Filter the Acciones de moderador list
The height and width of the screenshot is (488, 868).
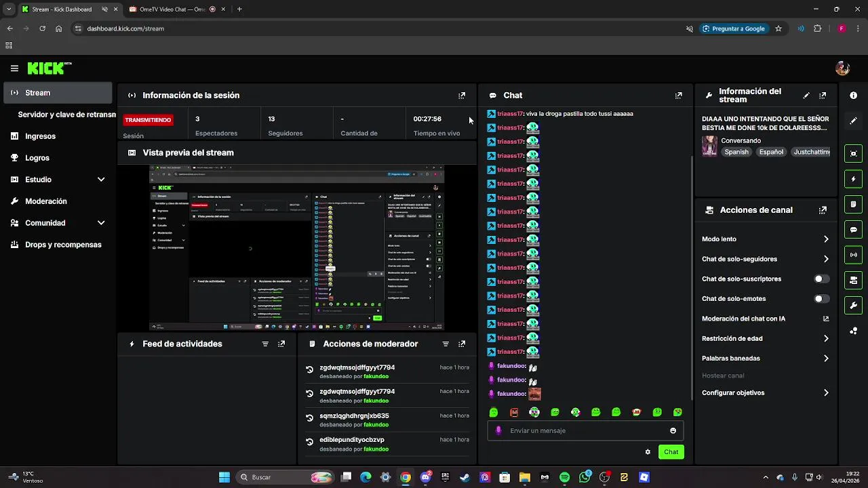(446, 344)
